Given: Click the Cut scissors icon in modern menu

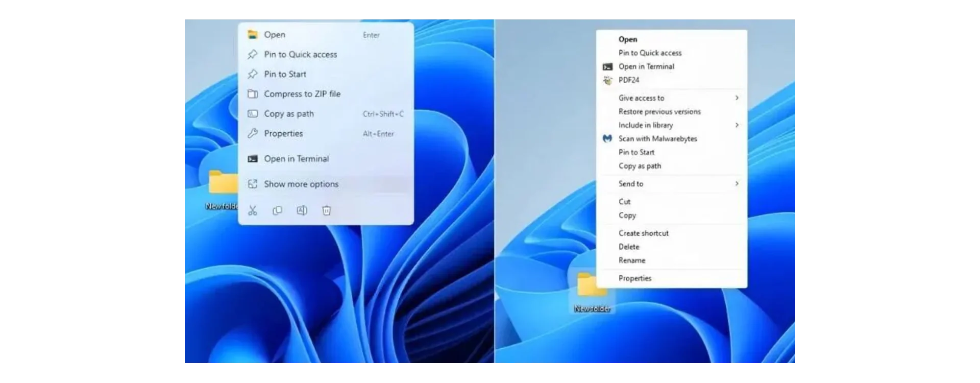Looking at the screenshot, I should tap(253, 210).
